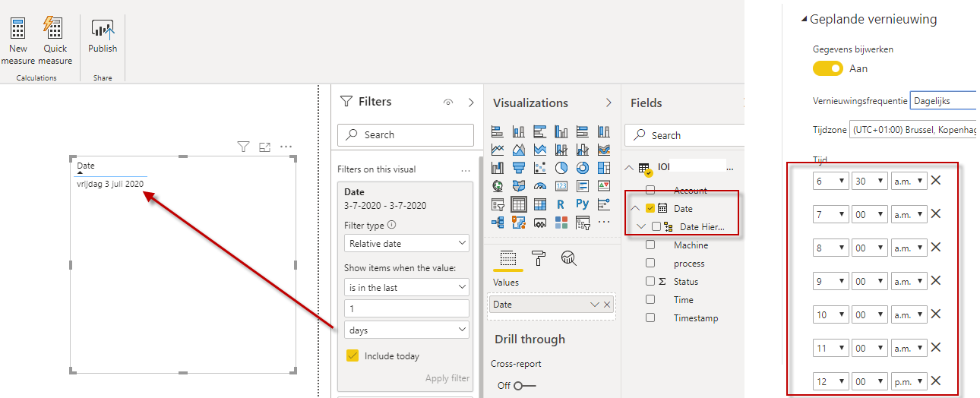Click the Fields search box
Screen dimensions: 980x398
coord(684,135)
